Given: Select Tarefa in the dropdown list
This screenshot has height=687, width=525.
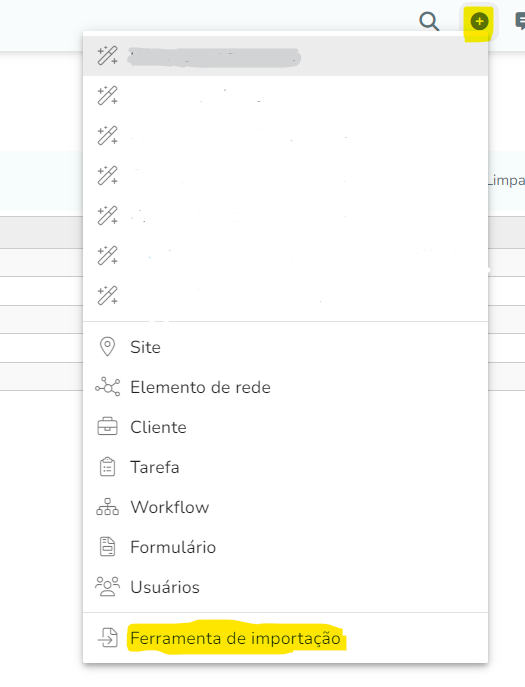Looking at the screenshot, I should click(285, 467).
